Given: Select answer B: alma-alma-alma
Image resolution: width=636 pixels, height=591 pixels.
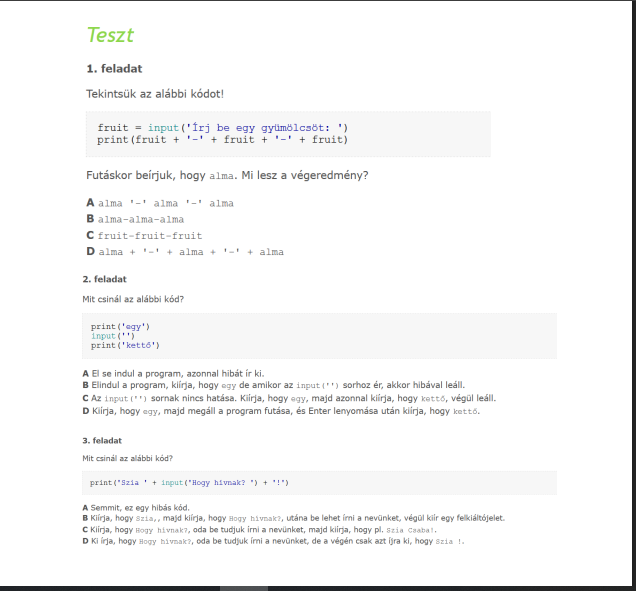Looking at the screenshot, I should click(140, 219).
